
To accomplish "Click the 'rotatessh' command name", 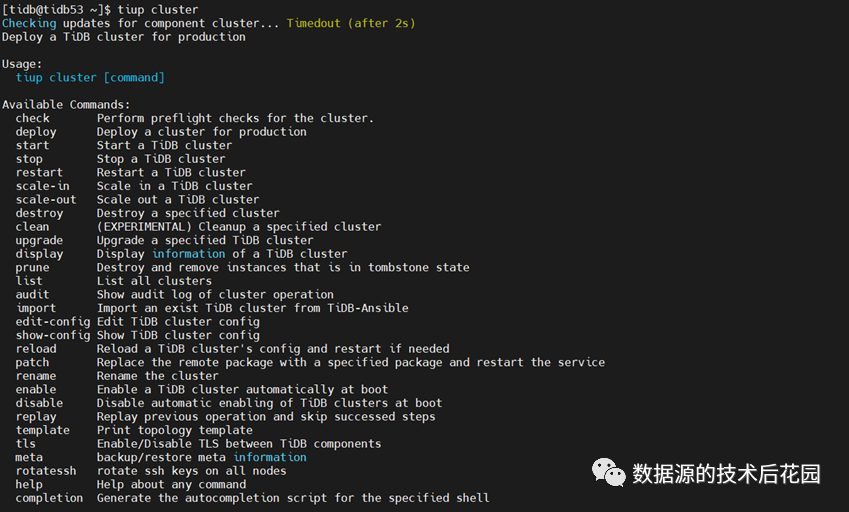I will tap(46, 471).
